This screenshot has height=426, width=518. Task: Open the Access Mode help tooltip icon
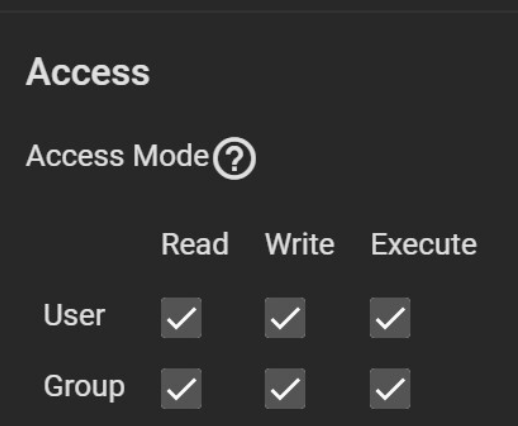tap(234, 158)
